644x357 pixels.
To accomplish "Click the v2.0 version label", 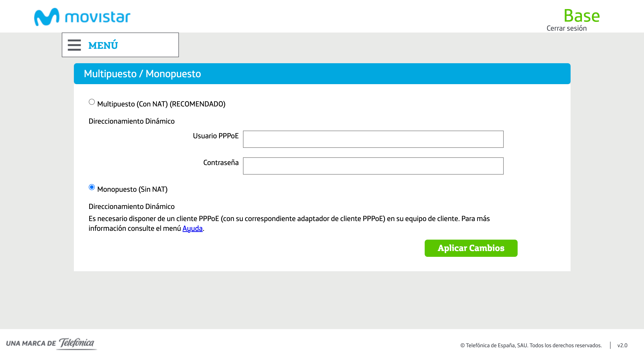I will pyautogui.click(x=622, y=345).
